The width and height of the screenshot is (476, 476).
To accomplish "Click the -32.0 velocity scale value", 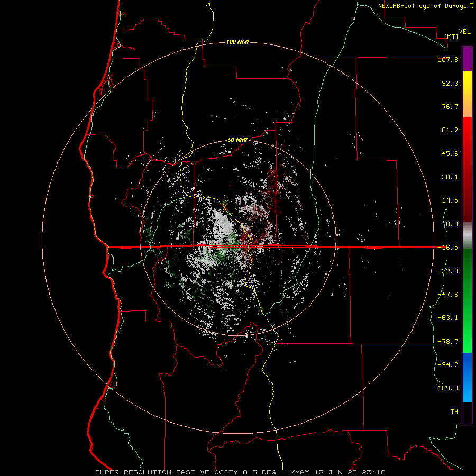I will click(448, 271).
